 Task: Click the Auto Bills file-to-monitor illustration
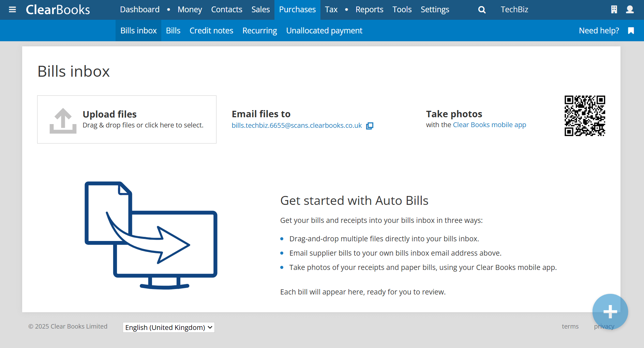coord(151,235)
